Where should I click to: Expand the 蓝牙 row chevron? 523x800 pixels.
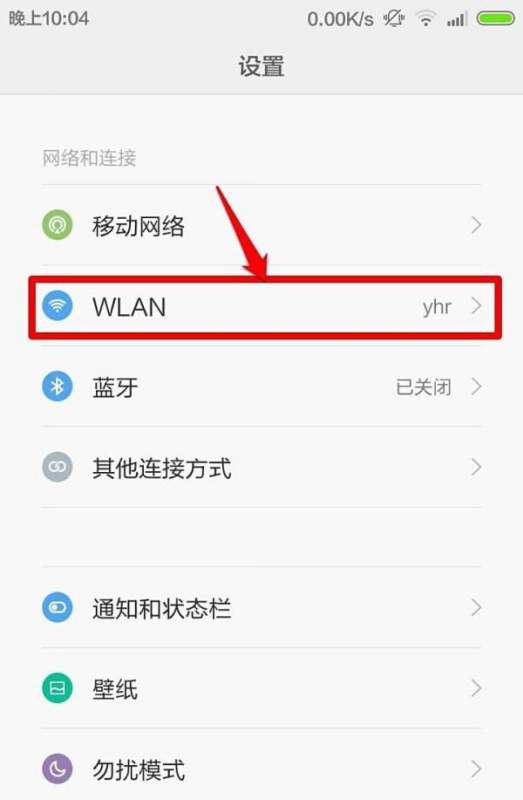(476, 387)
